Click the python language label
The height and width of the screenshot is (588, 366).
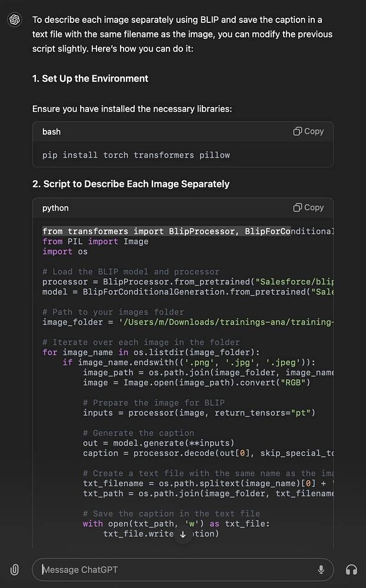[55, 208]
